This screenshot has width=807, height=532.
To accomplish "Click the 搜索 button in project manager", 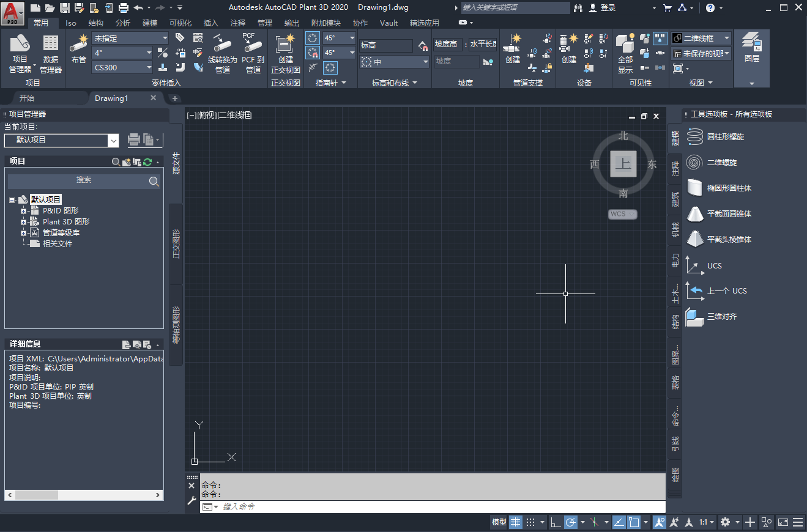I will (x=155, y=180).
